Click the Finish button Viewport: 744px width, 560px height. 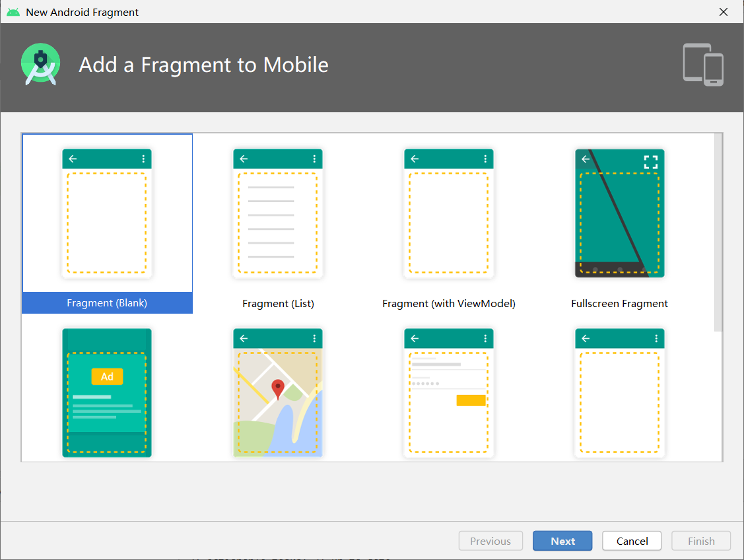(x=700, y=540)
